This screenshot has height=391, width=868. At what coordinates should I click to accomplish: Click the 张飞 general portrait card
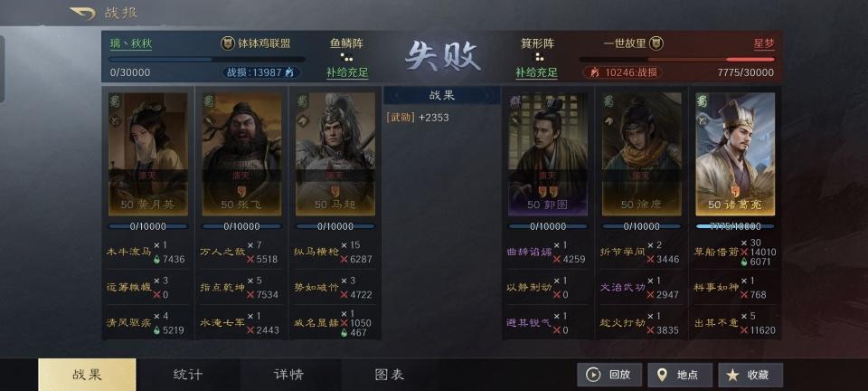pos(241,154)
